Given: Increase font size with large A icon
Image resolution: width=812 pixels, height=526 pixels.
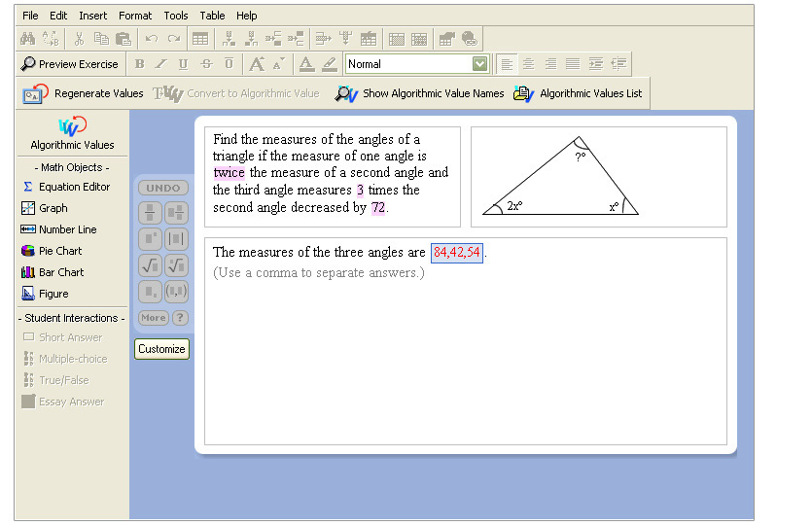Looking at the screenshot, I should [257, 63].
